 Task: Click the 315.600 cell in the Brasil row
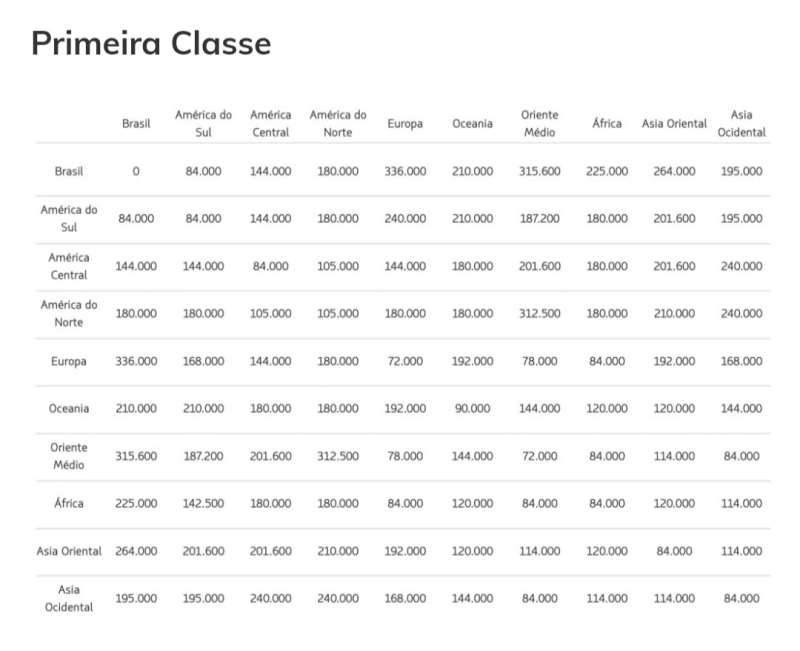(x=540, y=171)
